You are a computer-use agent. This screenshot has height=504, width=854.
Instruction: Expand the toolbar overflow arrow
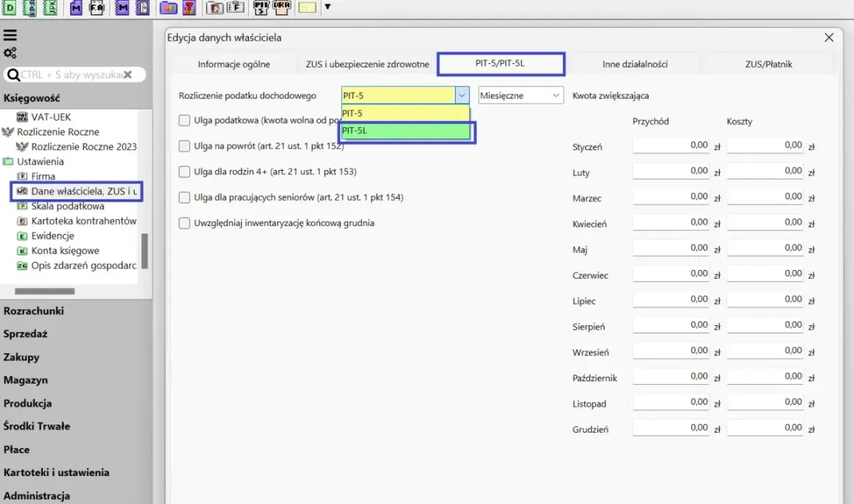click(328, 7)
